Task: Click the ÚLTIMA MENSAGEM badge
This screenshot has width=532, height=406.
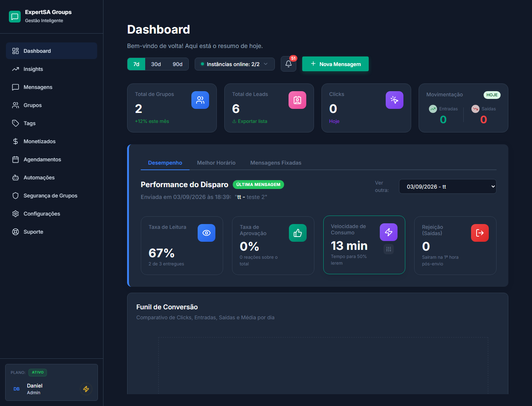Action: coord(258,185)
